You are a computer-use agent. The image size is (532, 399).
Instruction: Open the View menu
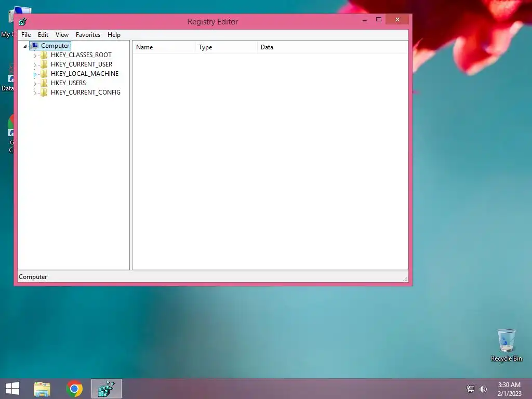tap(62, 35)
